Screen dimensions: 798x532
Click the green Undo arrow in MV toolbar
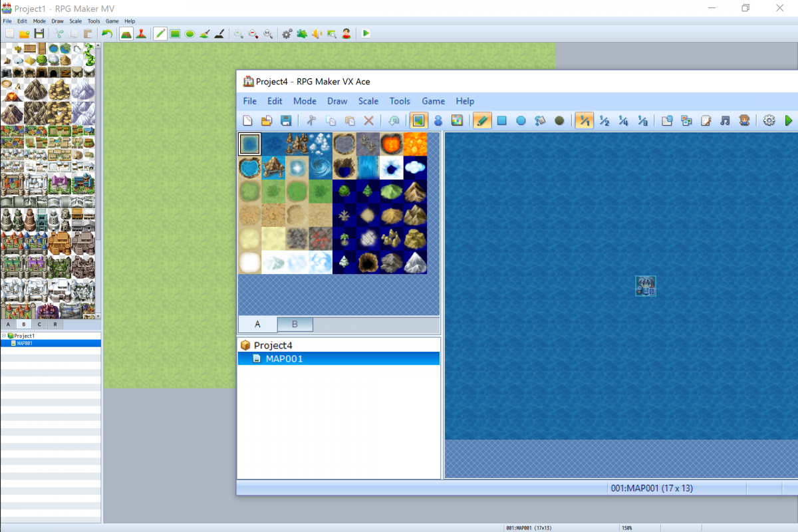[x=107, y=33]
